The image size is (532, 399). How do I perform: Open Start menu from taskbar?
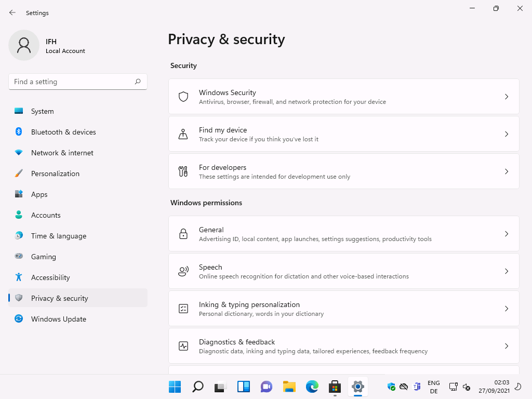[175, 387]
